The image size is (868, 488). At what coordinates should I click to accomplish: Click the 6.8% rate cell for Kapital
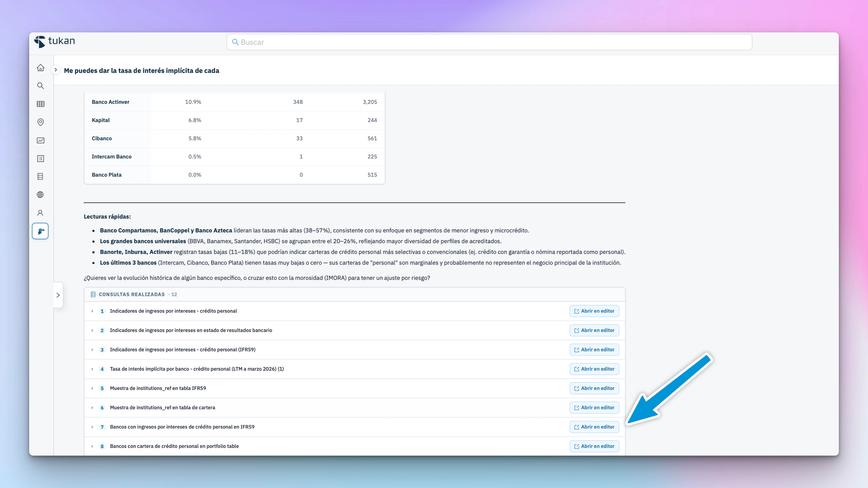tap(195, 120)
